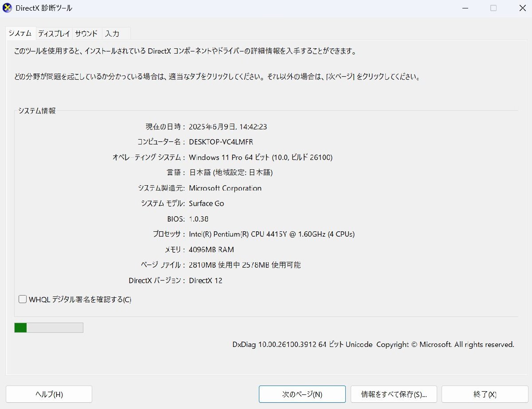
Task: Click the DxDiag 10.00.26100.3912 version text
Action: 373,344
